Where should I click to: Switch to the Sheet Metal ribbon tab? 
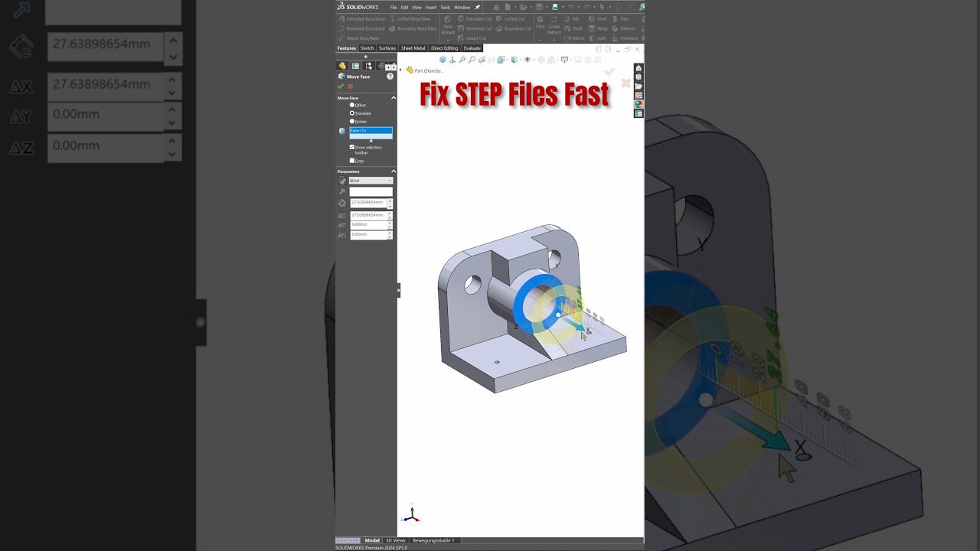(x=413, y=48)
